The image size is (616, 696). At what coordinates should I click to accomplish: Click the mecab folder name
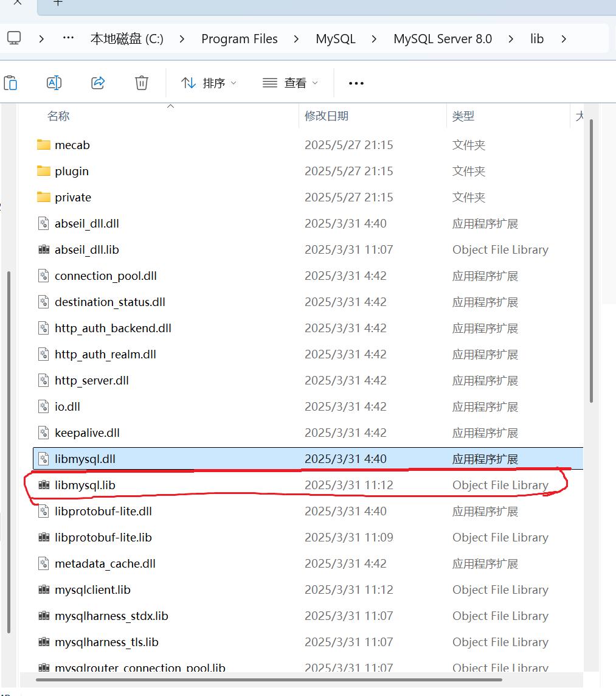pos(72,145)
